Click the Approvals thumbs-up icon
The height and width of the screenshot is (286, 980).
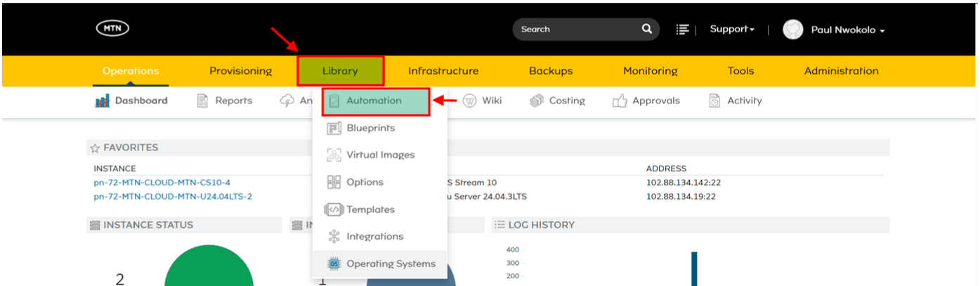click(620, 101)
